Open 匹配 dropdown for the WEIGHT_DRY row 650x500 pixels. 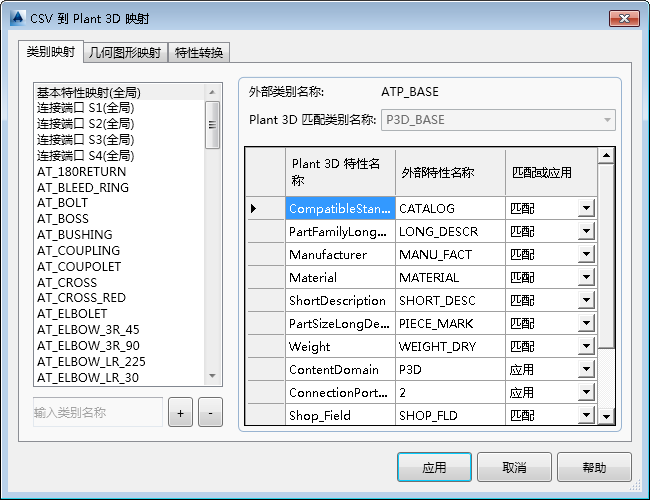click(586, 346)
